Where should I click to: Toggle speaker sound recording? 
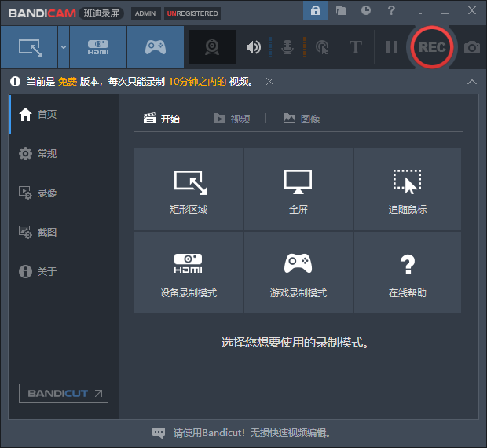[253, 47]
